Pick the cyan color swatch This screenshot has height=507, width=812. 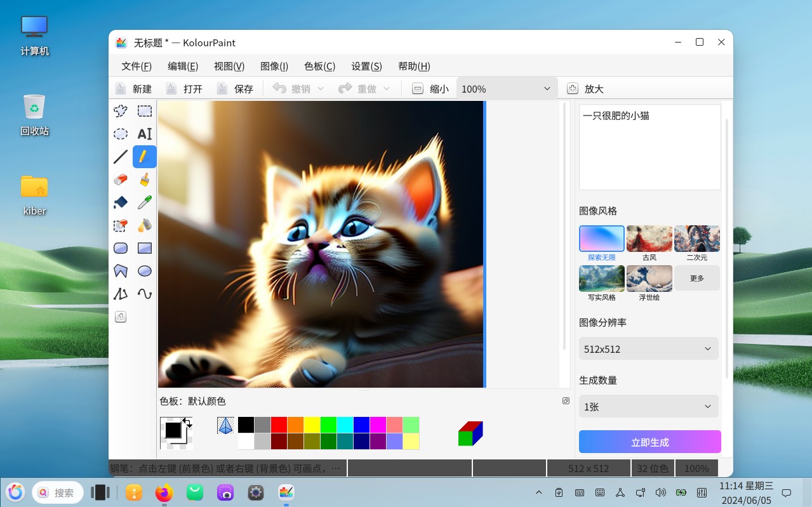click(x=345, y=425)
